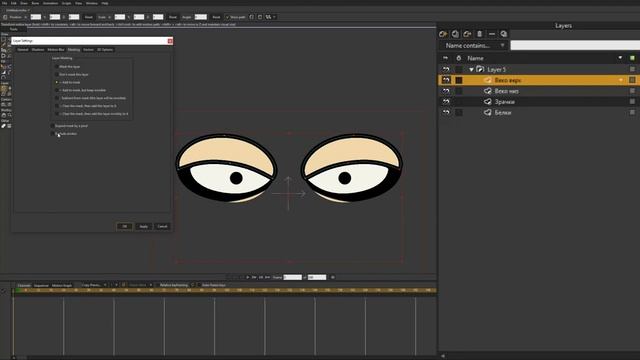Viewport: 640px width, 360px height.
Task: Select the Pan Workspace hand tool
Action: [4, 115]
